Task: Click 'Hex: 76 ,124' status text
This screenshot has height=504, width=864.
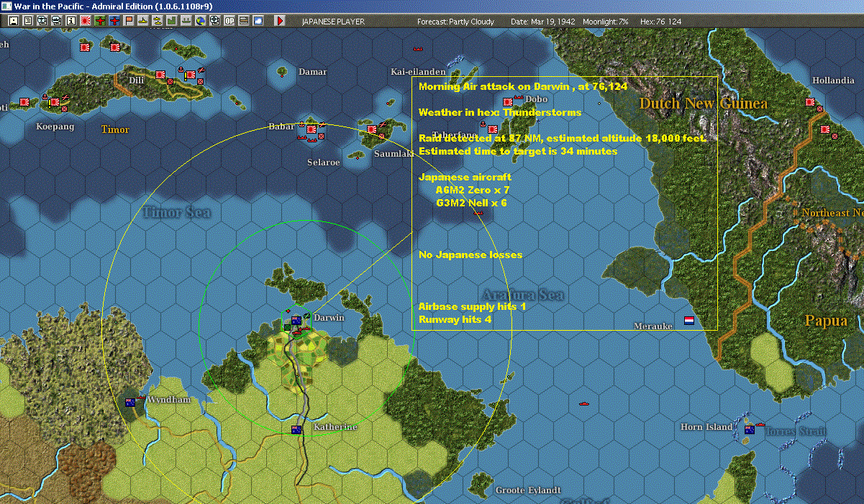Action: 659,22
